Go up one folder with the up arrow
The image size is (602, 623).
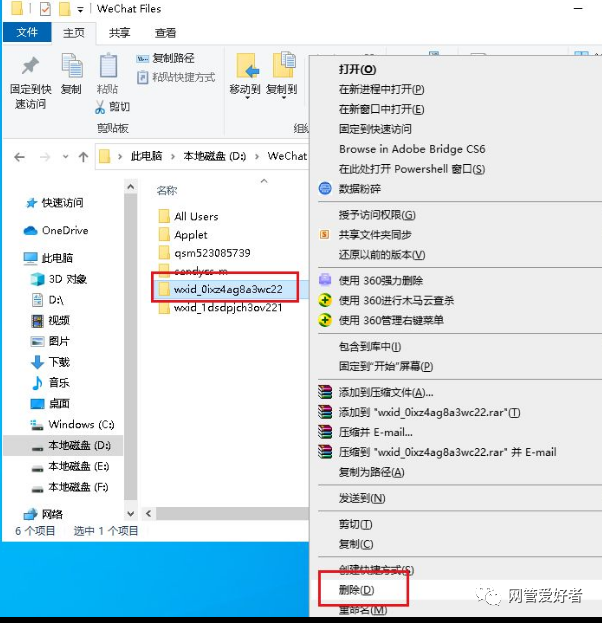(83, 157)
